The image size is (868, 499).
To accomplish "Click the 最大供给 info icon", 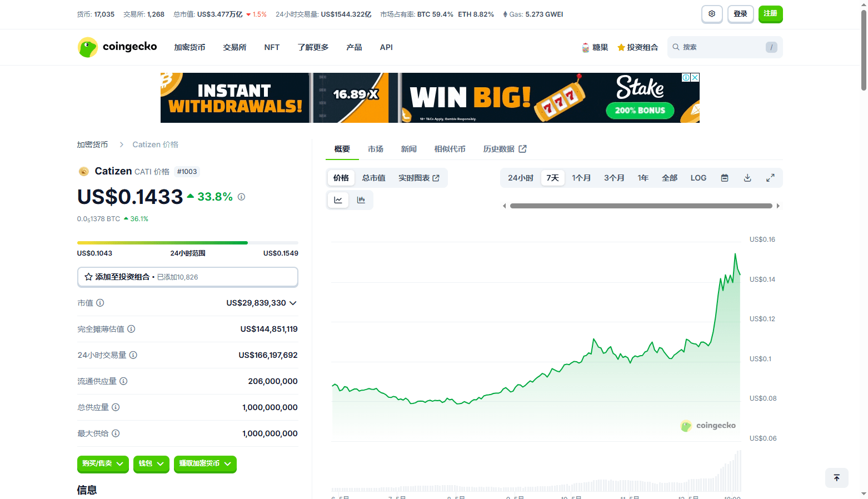I will (x=116, y=433).
